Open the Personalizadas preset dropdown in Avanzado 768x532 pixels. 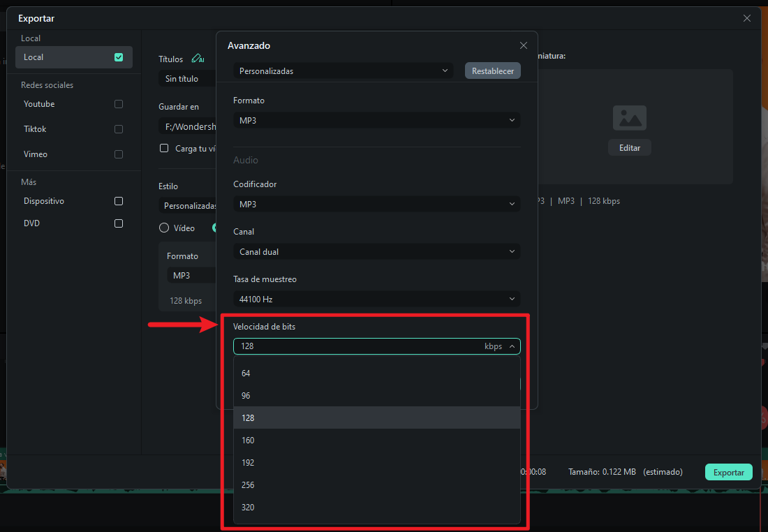[x=344, y=71]
